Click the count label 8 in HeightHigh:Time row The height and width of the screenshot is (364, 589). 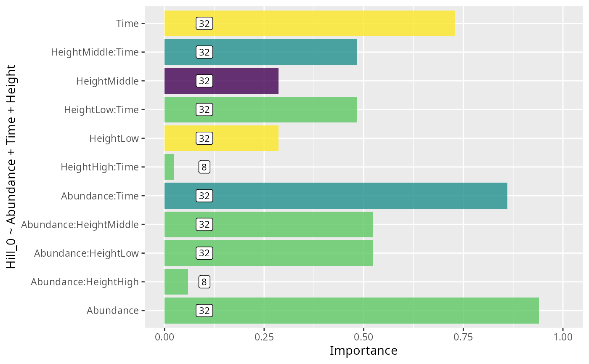tap(204, 167)
